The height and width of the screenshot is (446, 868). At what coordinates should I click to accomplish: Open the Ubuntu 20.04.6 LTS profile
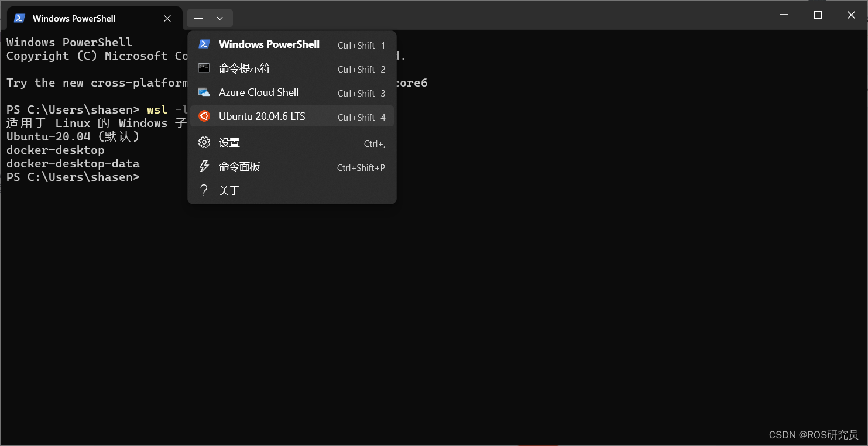click(x=292, y=116)
